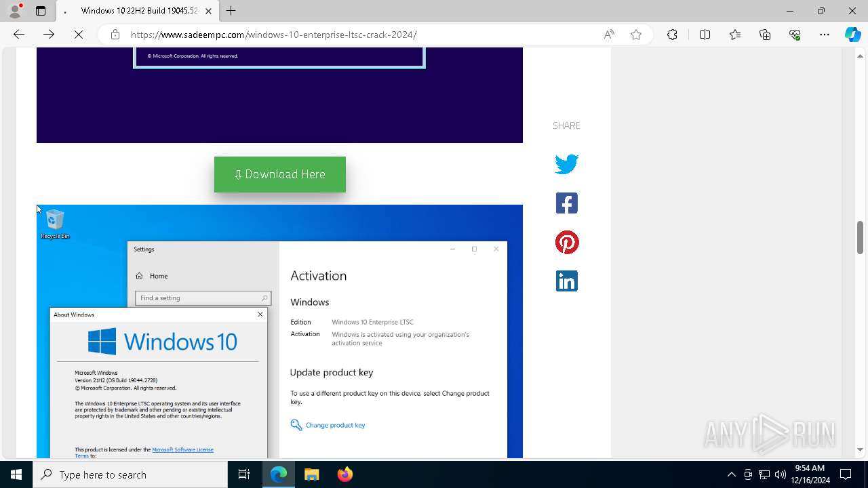Enable split screen view
868x488 pixels.
705,35
